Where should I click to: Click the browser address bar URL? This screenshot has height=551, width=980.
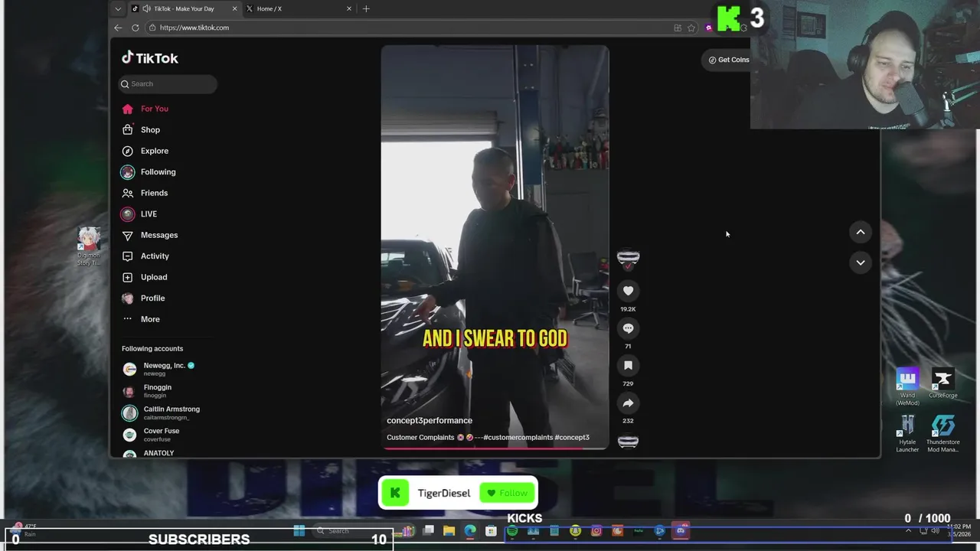pyautogui.click(x=194, y=28)
